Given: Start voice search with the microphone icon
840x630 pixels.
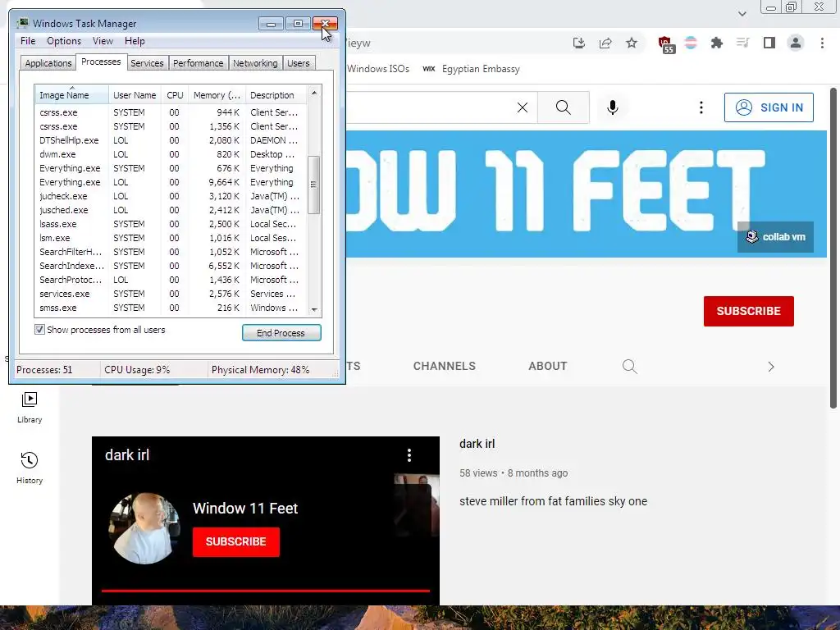Looking at the screenshot, I should (x=613, y=107).
